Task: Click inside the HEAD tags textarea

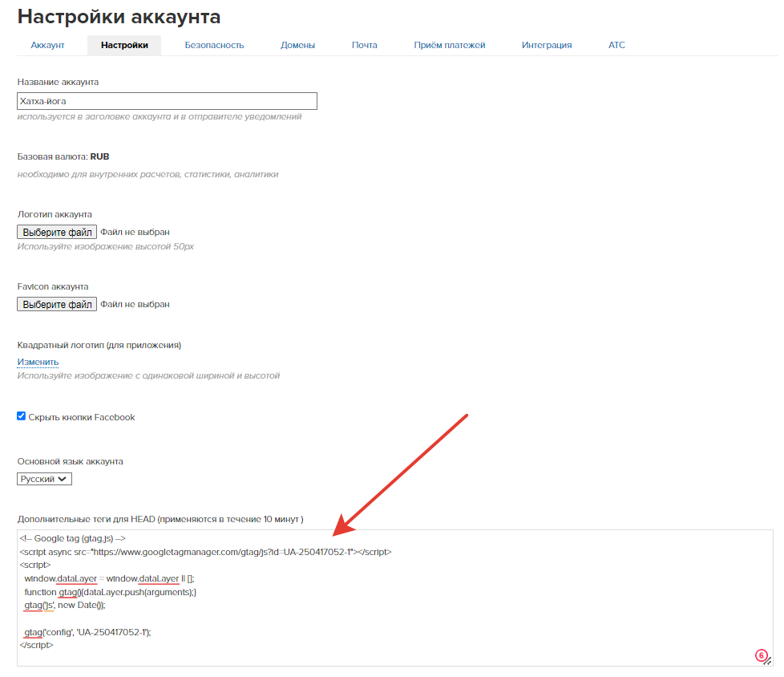Action: (395, 598)
